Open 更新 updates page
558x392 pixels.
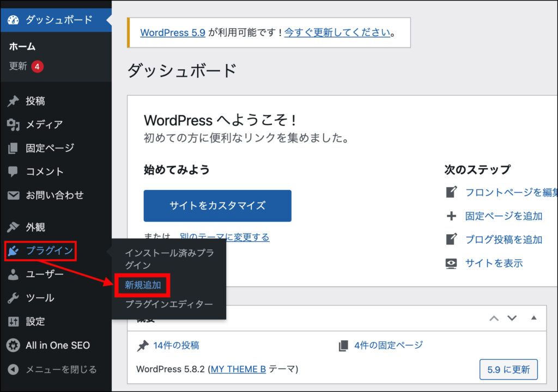(18, 66)
